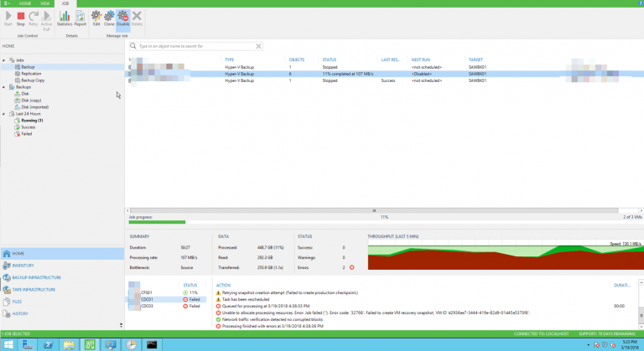The height and width of the screenshot is (351, 644).
Task: Sort jobs by TARGET column
Action: pos(475,59)
